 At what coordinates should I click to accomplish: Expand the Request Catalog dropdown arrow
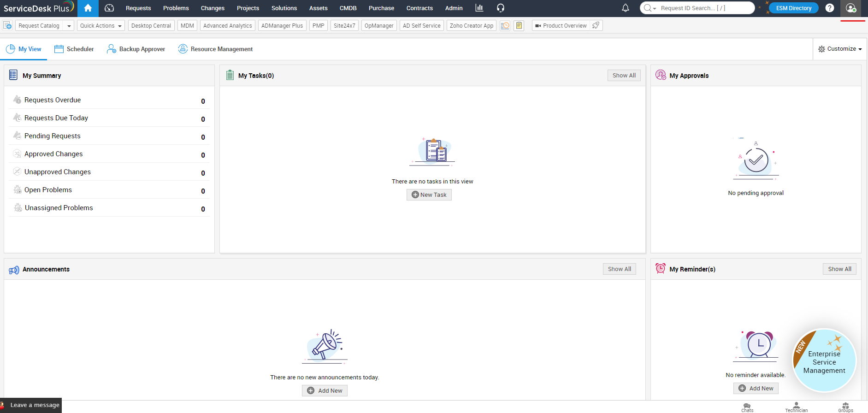click(69, 26)
